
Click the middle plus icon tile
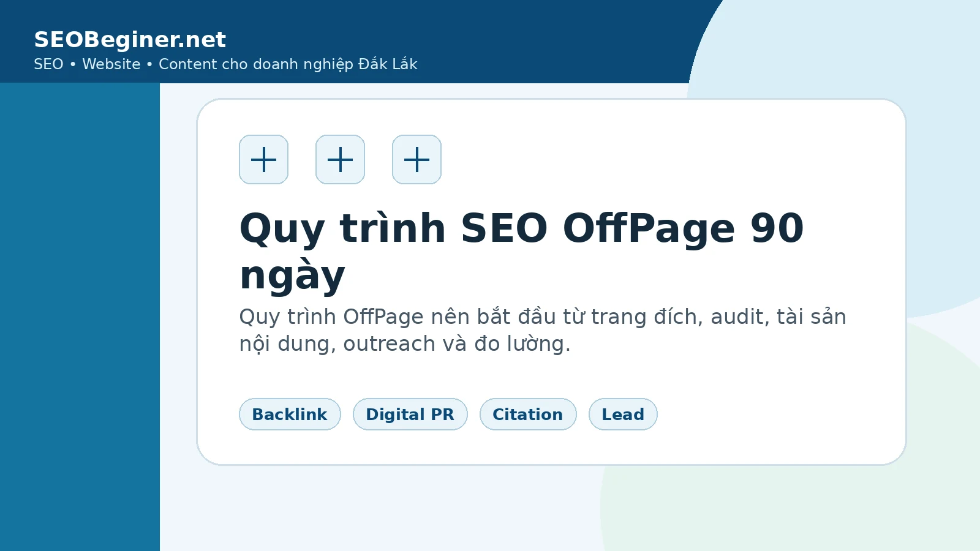(x=340, y=159)
